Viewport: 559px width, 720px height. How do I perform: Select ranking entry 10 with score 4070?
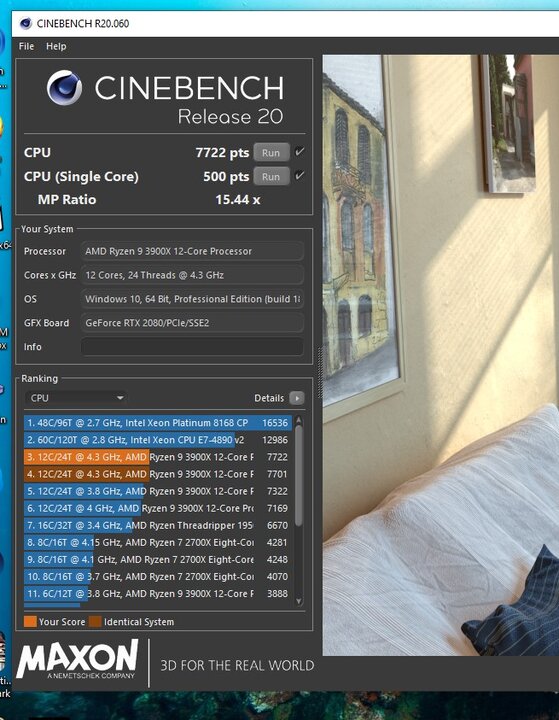point(158,577)
